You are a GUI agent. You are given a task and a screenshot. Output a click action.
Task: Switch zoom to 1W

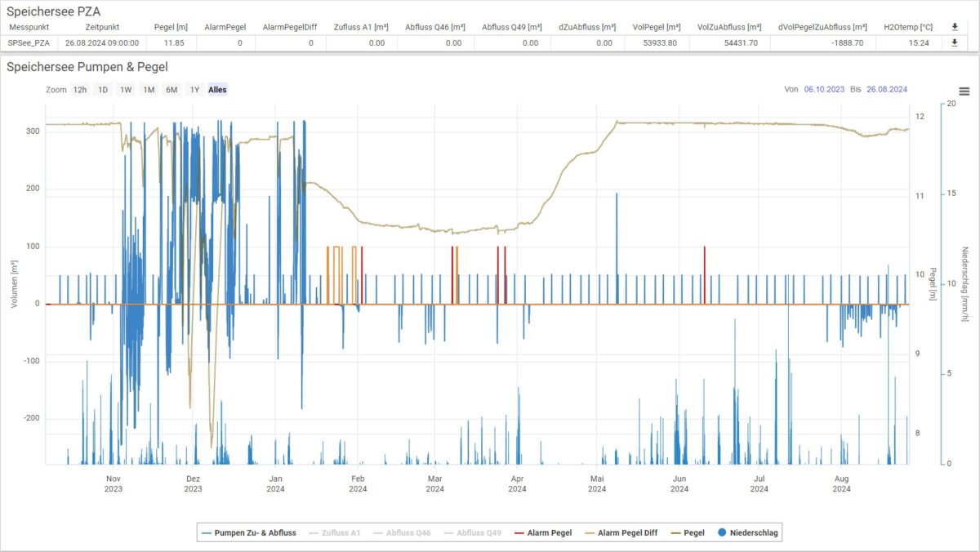(126, 90)
